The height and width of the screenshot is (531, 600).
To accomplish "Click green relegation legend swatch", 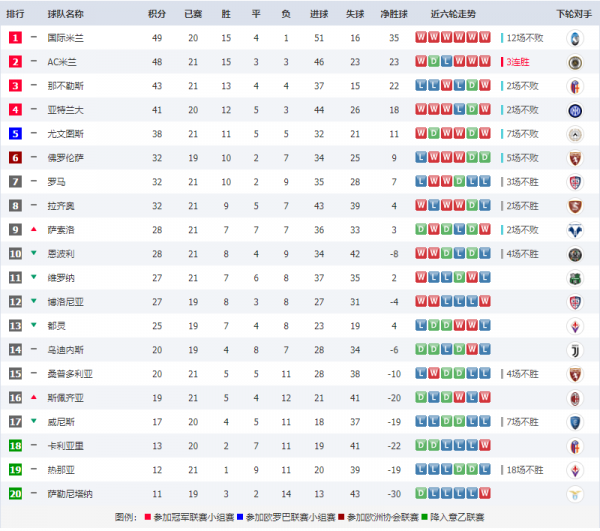I will pyautogui.click(x=424, y=517).
